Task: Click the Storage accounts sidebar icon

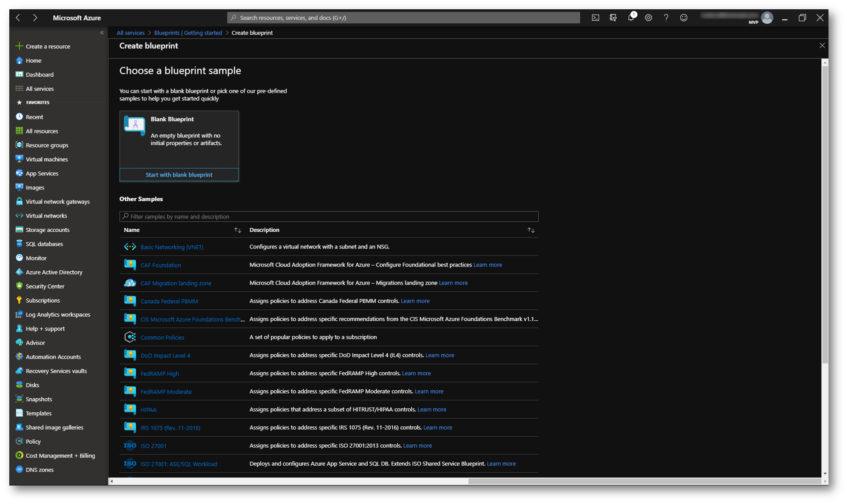Action: 19,230
